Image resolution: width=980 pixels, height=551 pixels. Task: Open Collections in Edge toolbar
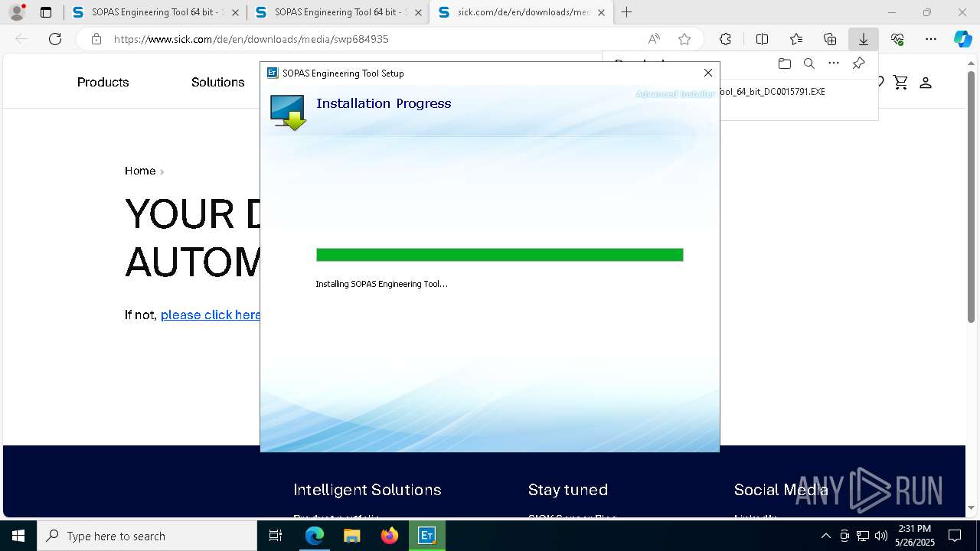(830, 39)
